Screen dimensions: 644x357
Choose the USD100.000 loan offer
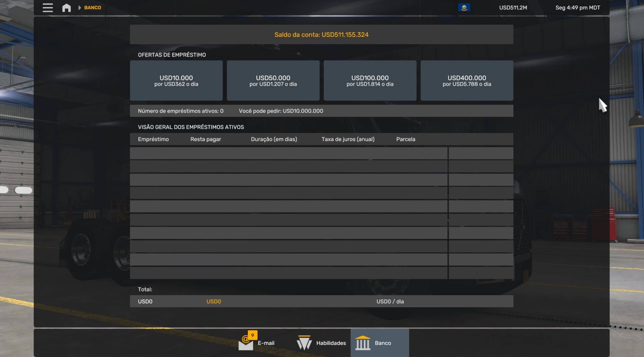click(x=370, y=81)
